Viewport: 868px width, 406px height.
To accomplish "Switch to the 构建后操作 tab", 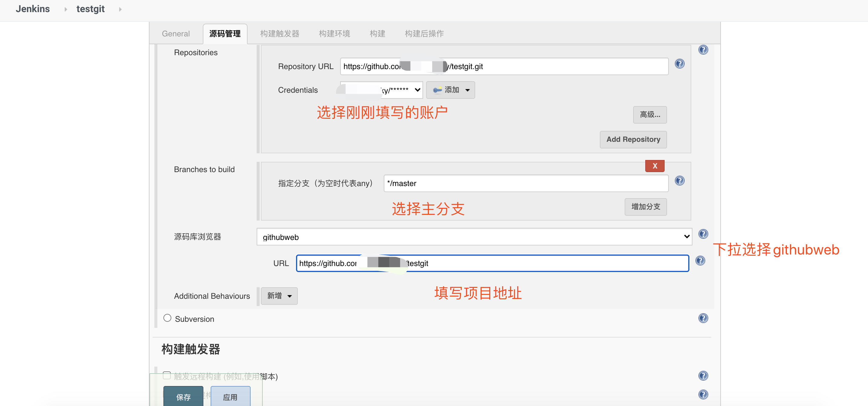I will click(424, 34).
